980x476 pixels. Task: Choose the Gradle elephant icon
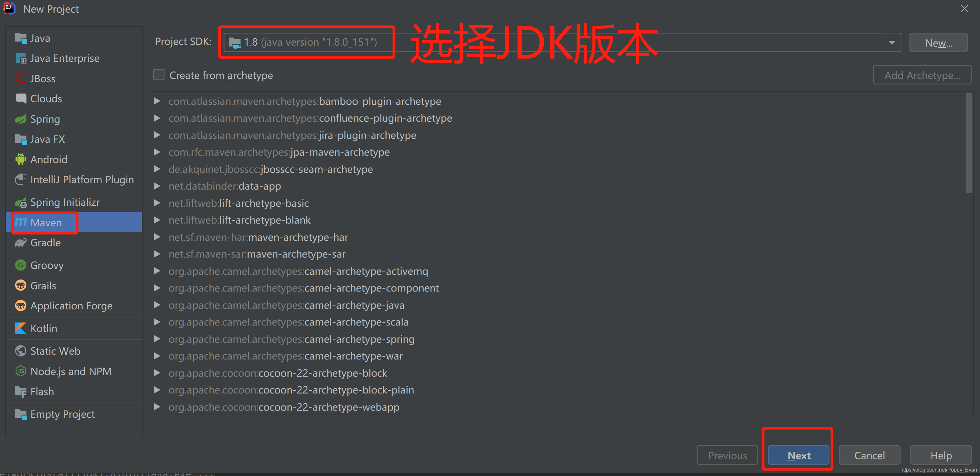20,242
